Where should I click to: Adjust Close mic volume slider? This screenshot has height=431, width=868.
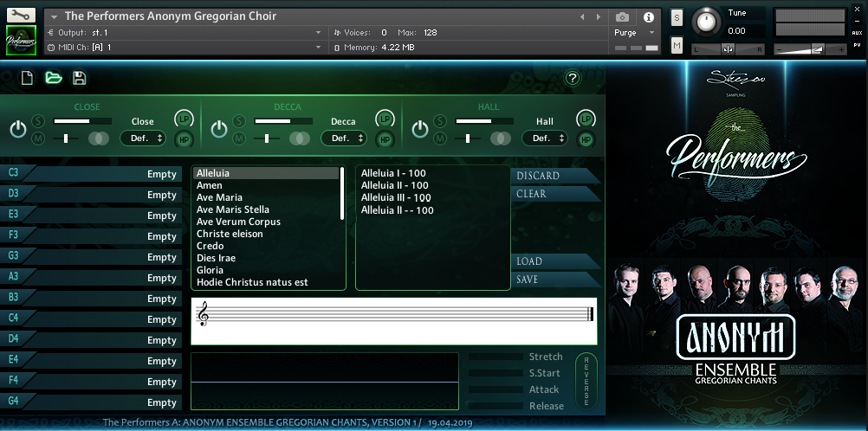coord(82,121)
